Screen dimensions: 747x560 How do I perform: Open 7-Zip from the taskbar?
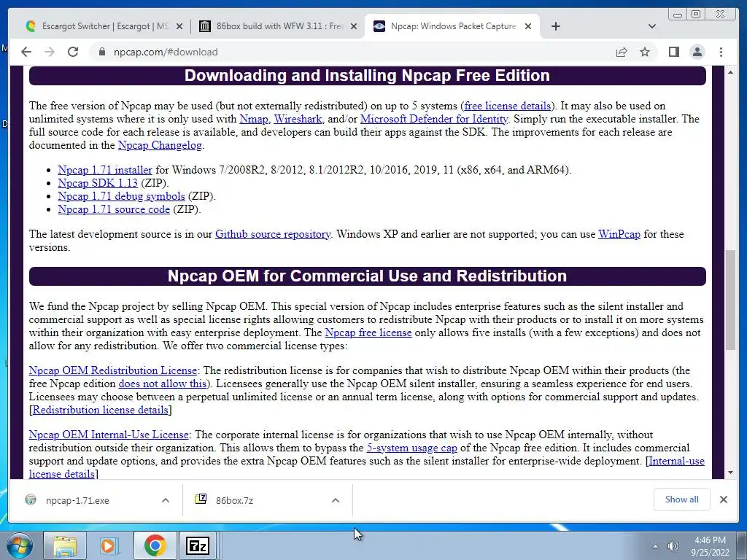pos(198,545)
